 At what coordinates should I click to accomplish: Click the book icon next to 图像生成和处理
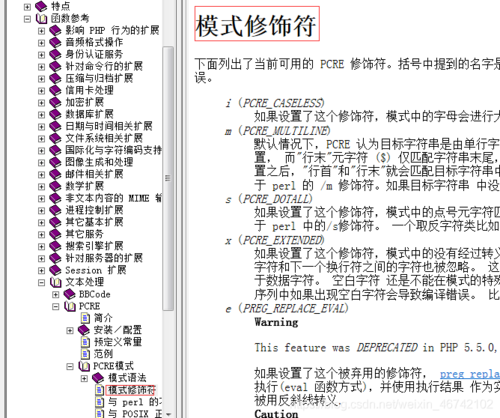[x=55, y=162]
